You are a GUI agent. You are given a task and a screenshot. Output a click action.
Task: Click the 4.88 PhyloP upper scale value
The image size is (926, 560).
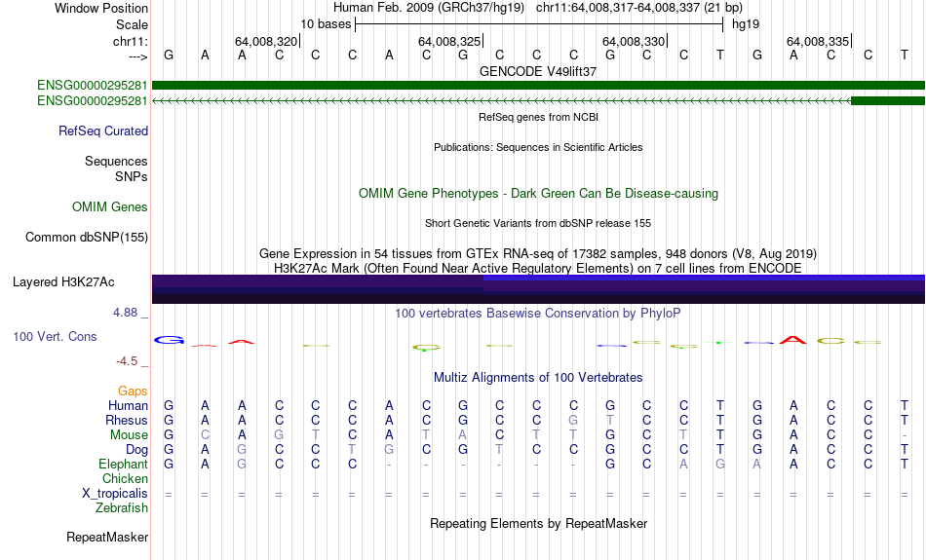[125, 313]
